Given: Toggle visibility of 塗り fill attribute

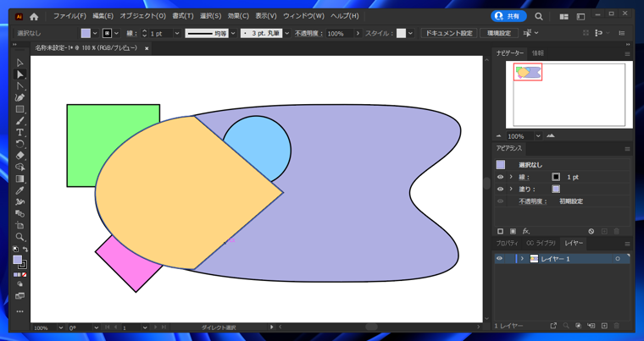Looking at the screenshot, I should [x=500, y=190].
